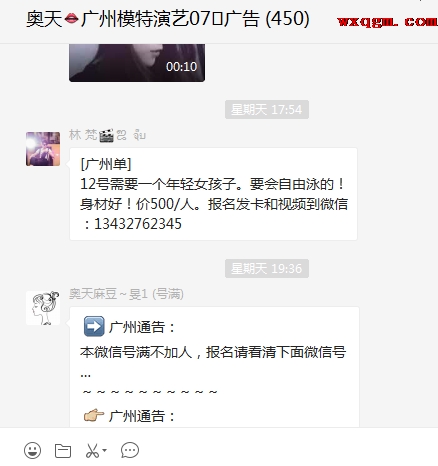Select the 广州单 job message bubble
The width and height of the screenshot is (438, 466).
pos(213,194)
